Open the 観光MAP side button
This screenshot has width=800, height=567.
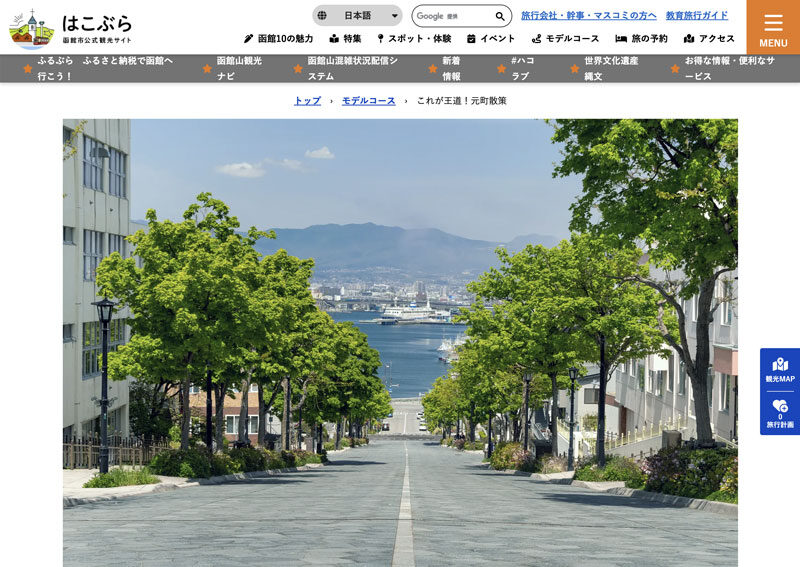coord(779,368)
